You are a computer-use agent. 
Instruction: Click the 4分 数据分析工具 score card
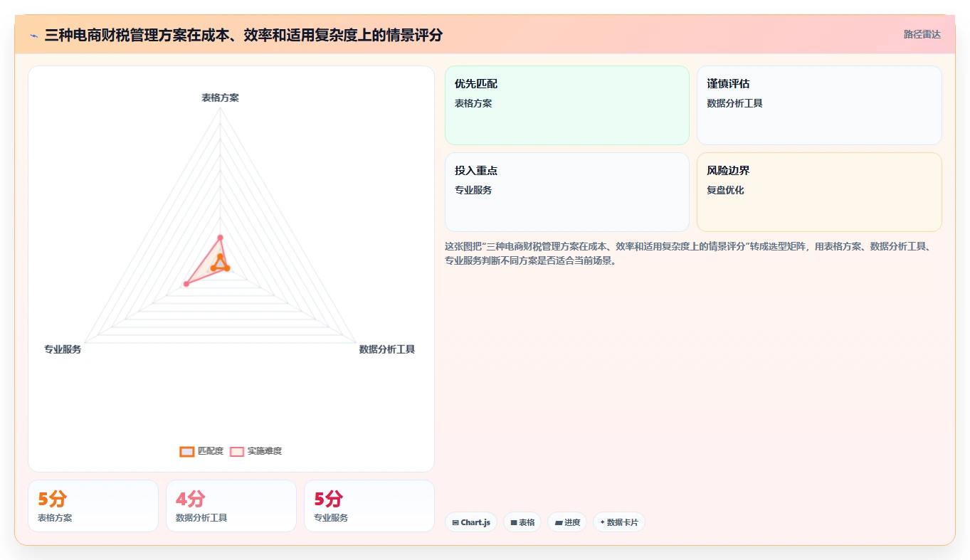pos(231,506)
